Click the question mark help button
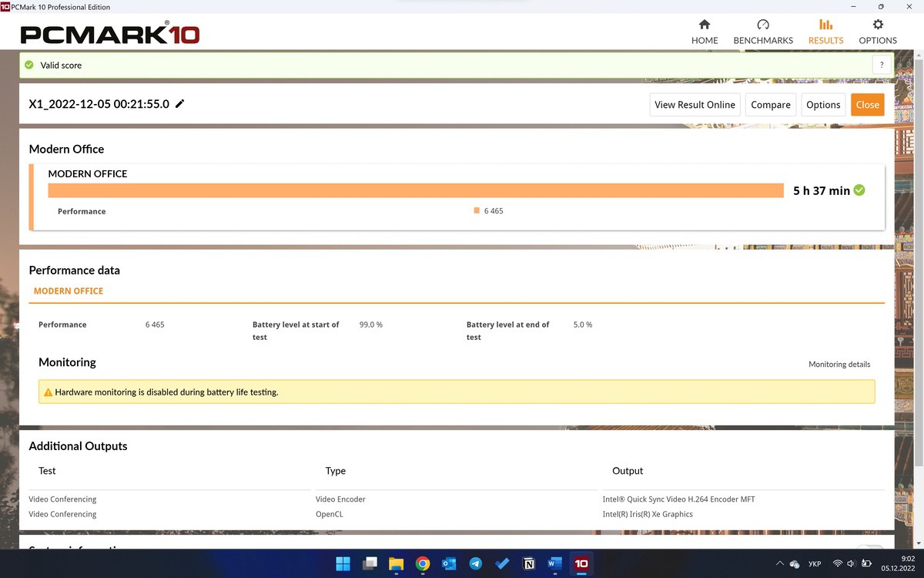 881,66
